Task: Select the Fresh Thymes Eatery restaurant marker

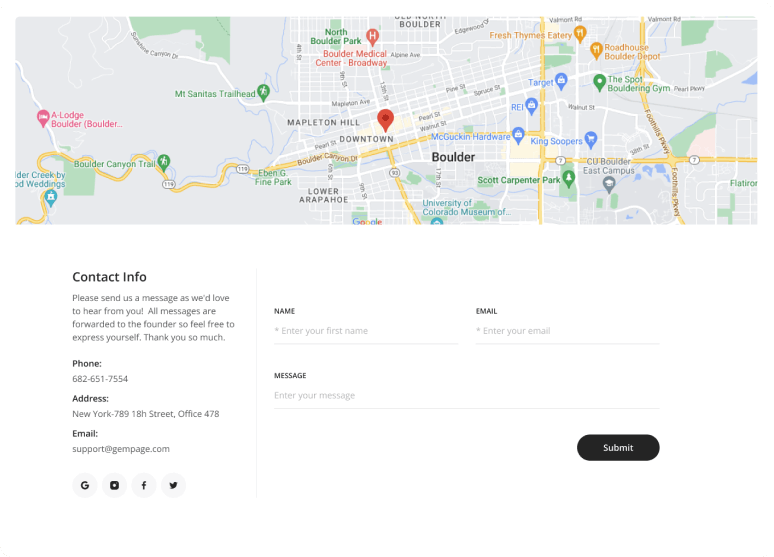Action: pos(580,34)
